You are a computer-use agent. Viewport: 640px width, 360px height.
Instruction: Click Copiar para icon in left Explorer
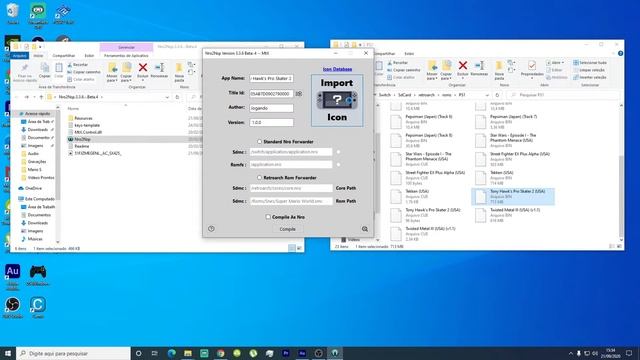pyautogui.click(x=127, y=72)
